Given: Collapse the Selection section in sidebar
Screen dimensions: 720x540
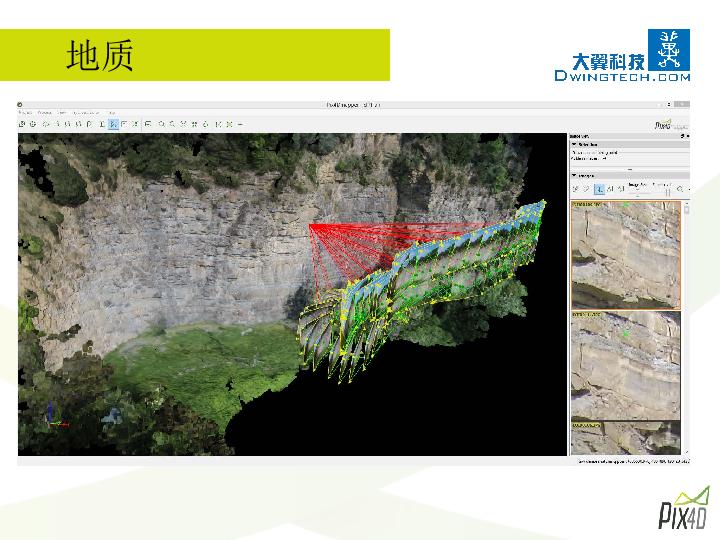Looking at the screenshot, I should click(574, 145).
